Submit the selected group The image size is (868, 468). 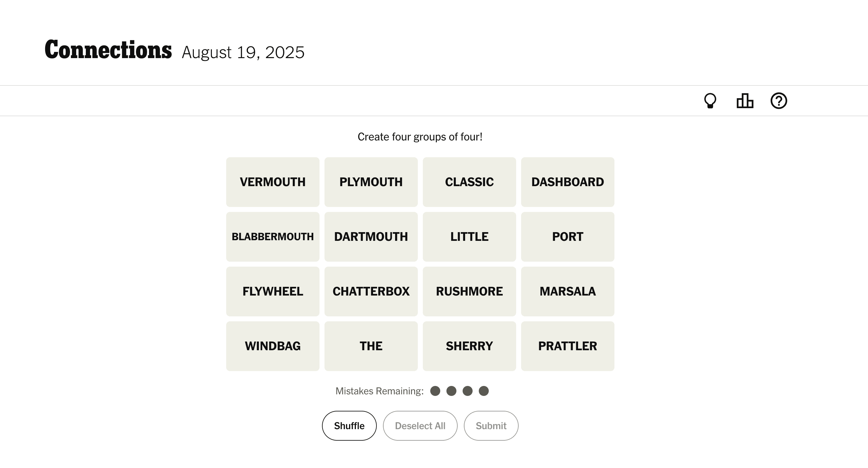491,425
